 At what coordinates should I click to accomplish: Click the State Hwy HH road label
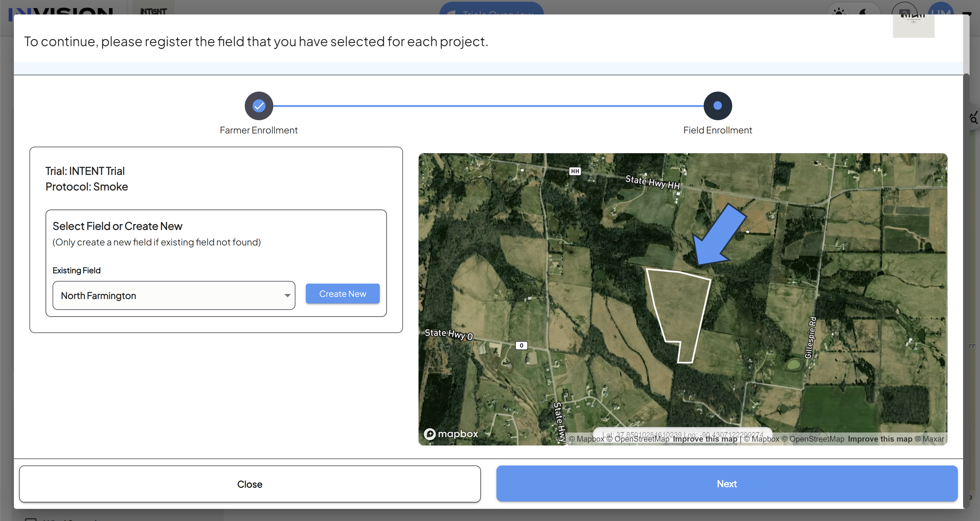click(652, 182)
